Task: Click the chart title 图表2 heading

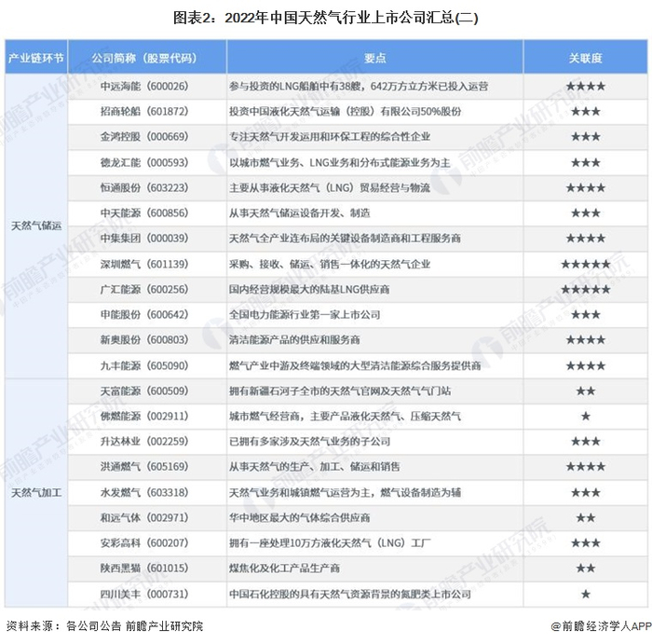Action: coord(326,18)
